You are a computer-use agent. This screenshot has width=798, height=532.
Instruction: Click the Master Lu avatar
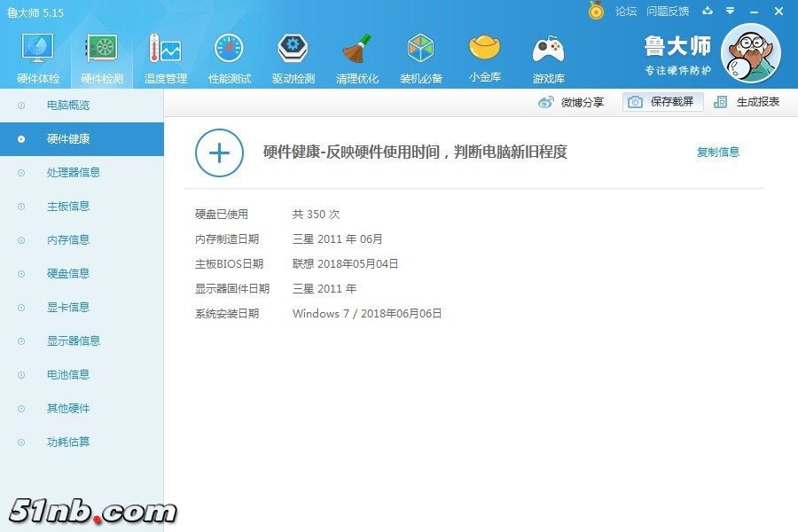(750, 54)
